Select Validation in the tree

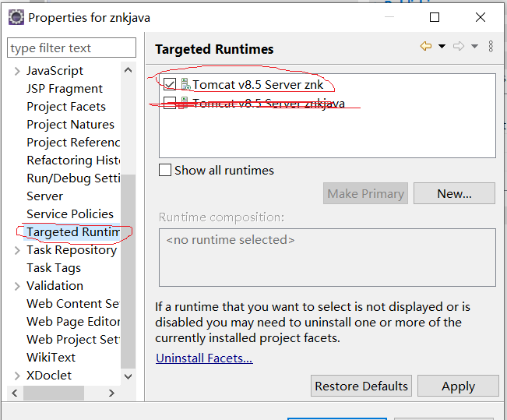pyautogui.click(x=55, y=286)
